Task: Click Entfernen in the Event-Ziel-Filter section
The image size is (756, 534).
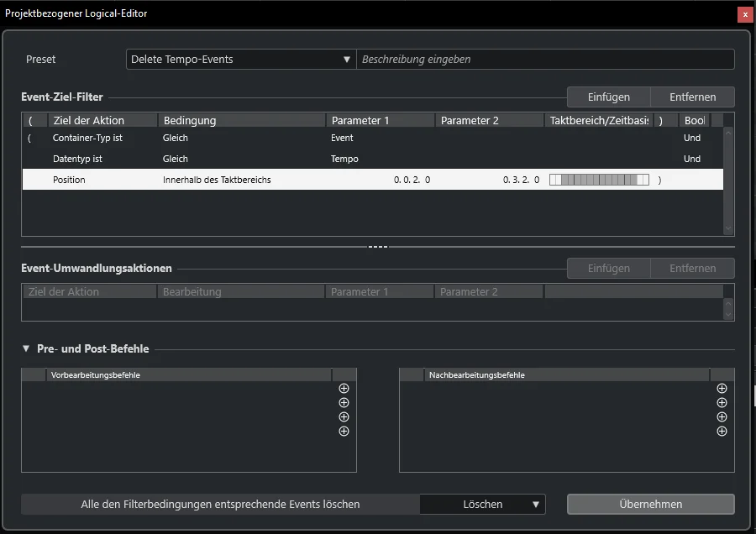Action: tap(692, 97)
